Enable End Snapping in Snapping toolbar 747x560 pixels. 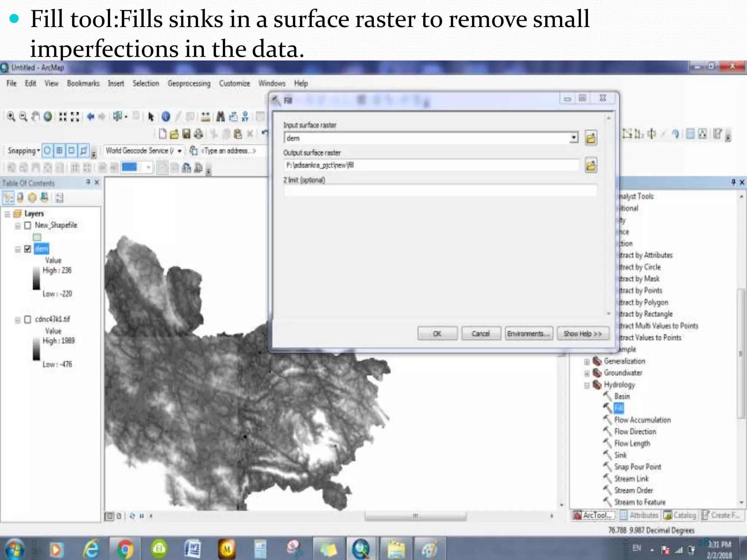(x=59, y=151)
